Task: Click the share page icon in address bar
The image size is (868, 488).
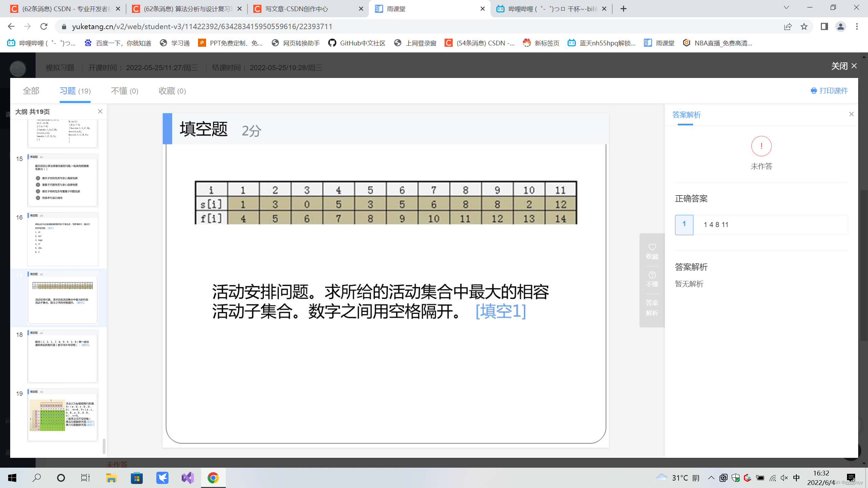Action: point(788,26)
